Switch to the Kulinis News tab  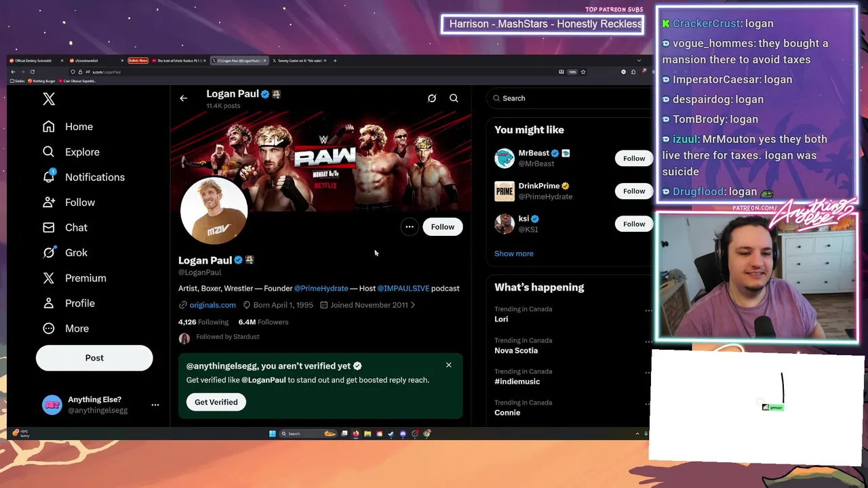[x=138, y=60]
